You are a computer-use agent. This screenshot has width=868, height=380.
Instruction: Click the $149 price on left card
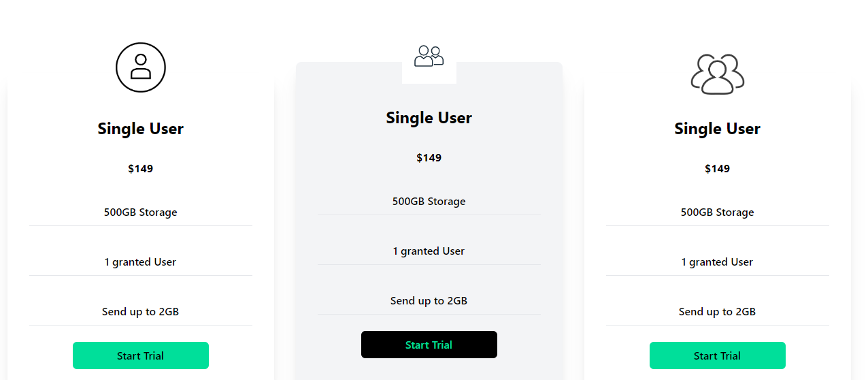tap(141, 169)
